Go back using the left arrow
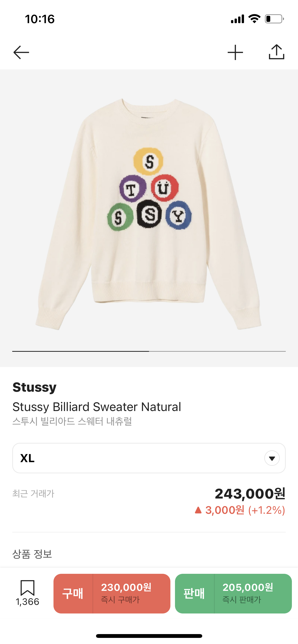Screen dimensions: 298x644 21,52
